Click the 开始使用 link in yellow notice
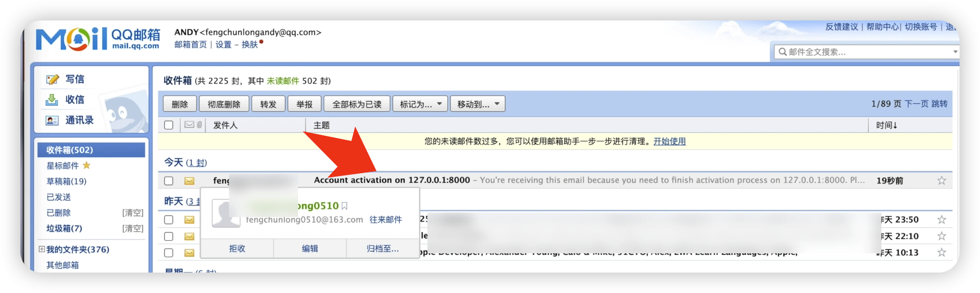 [669, 141]
